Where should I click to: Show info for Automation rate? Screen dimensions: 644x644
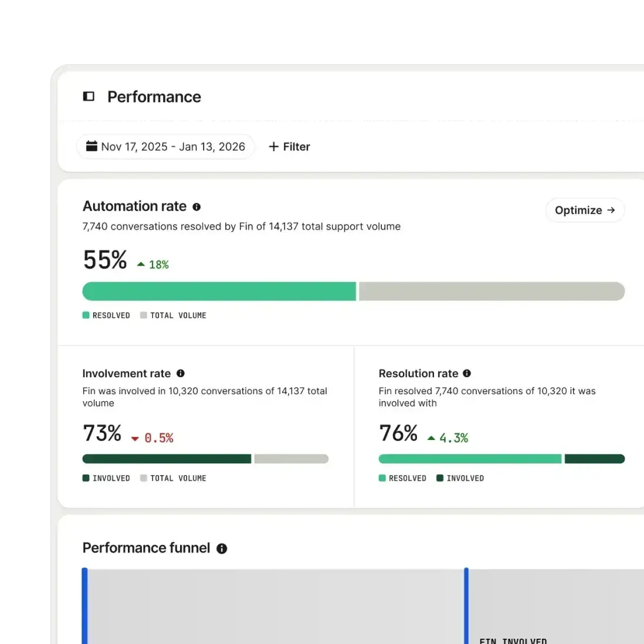[x=196, y=207]
